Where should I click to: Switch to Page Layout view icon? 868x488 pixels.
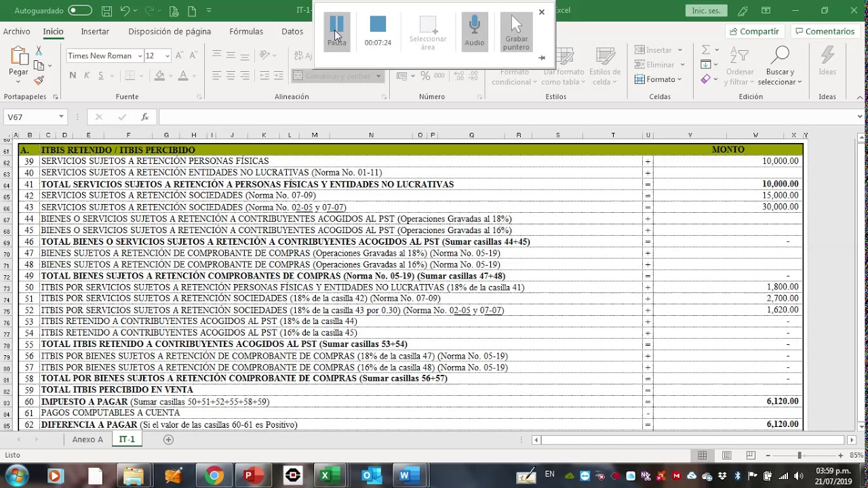point(726,455)
